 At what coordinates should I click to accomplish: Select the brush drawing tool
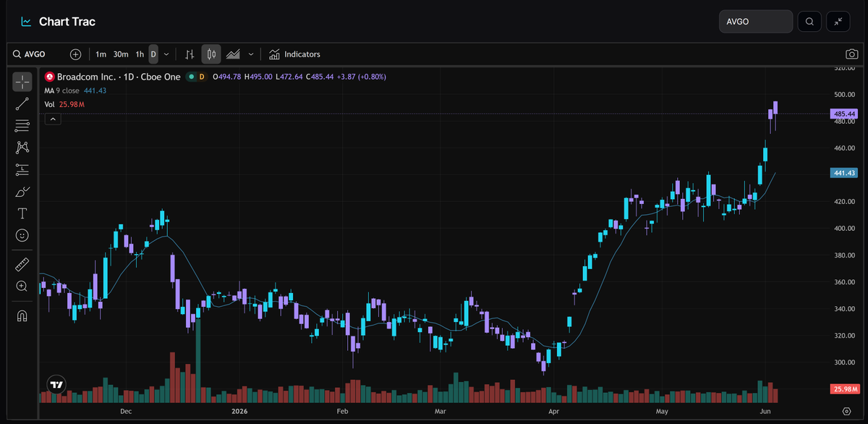tap(22, 192)
